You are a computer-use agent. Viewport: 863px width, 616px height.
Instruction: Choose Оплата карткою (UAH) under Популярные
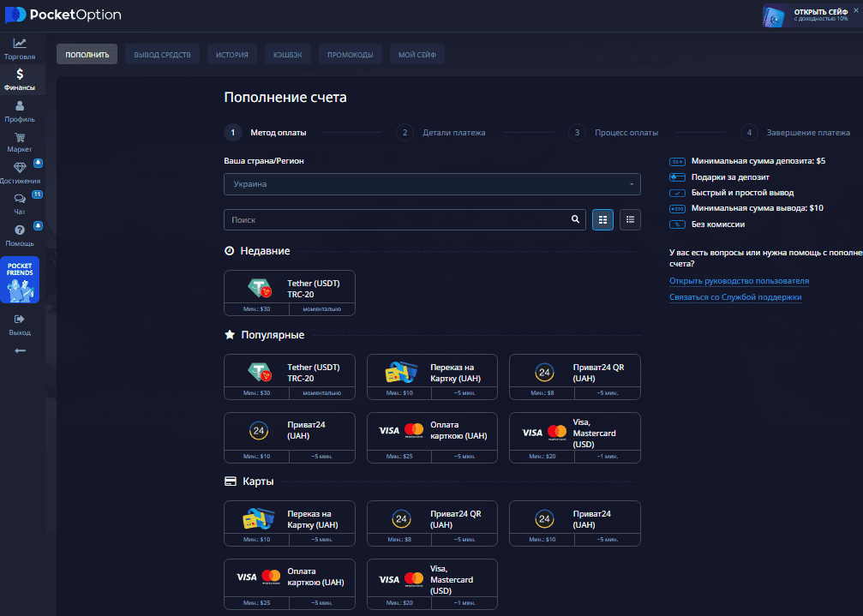pos(432,438)
